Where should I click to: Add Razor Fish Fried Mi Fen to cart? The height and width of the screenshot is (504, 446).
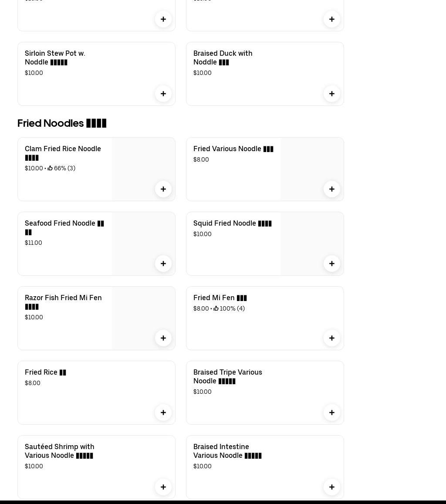tap(163, 338)
